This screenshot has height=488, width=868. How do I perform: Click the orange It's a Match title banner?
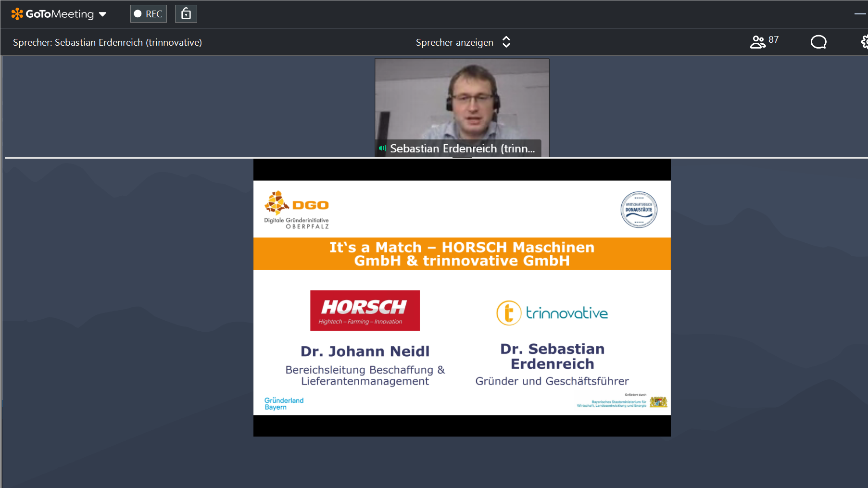pyautogui.click(x=462, y=254)
